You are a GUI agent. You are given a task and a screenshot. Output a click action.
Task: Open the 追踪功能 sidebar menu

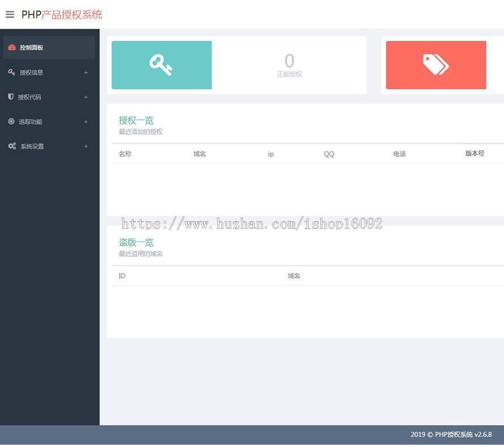49,122
